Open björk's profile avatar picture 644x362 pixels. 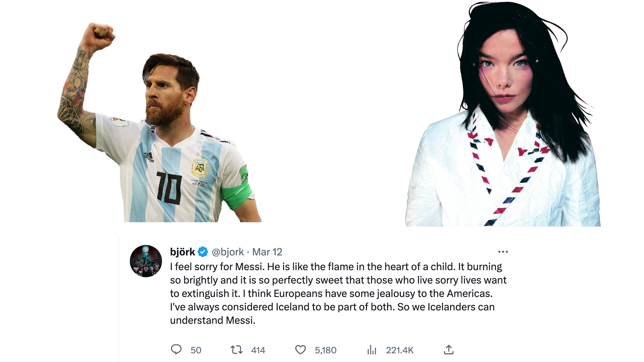(146, 261)
